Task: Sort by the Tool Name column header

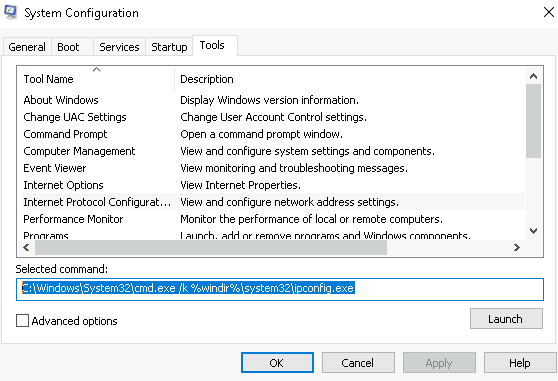Action: [x=96, y=79]
